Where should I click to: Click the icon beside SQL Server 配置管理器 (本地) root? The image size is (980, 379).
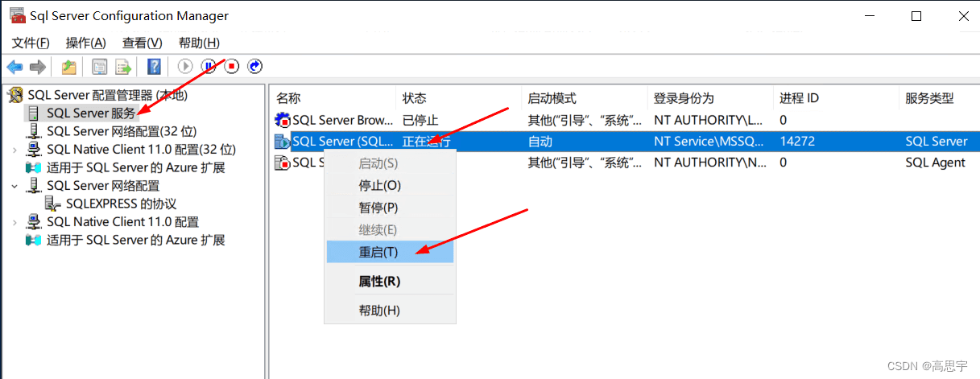[14, 96]
